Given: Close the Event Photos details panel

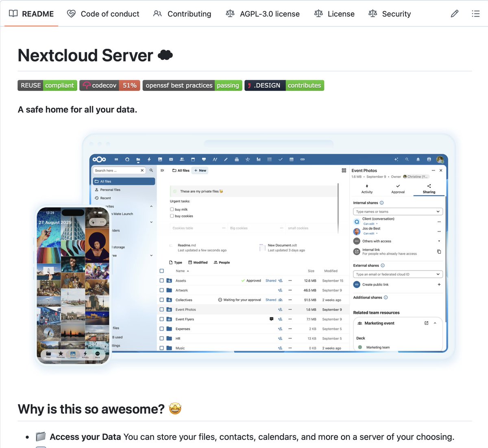Looking at the screenshot, I should click(x=441, y=170).
